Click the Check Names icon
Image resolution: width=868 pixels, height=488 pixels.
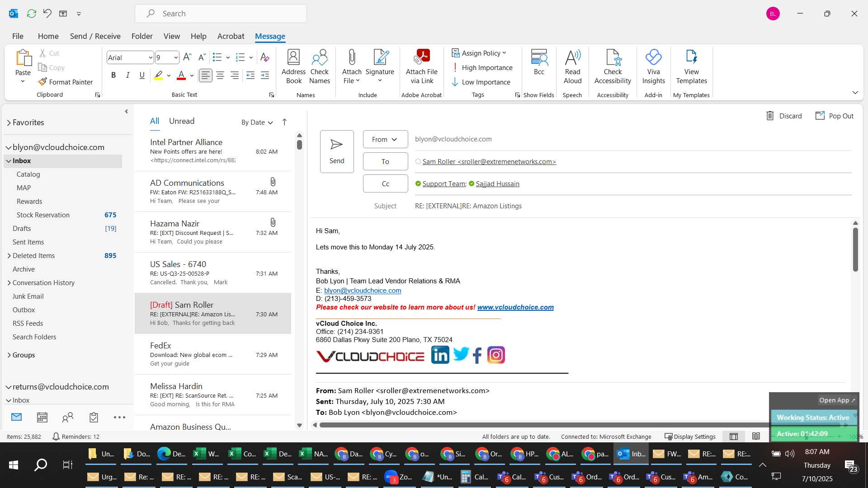coord(320,67)
